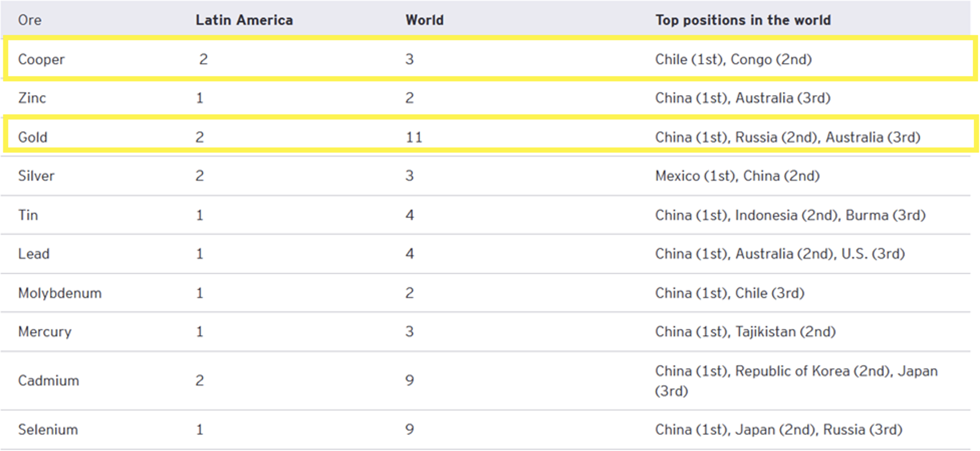Select "Mexico (1st), China (2nd)" cell
980x451 pixels.
click(737, 176)
